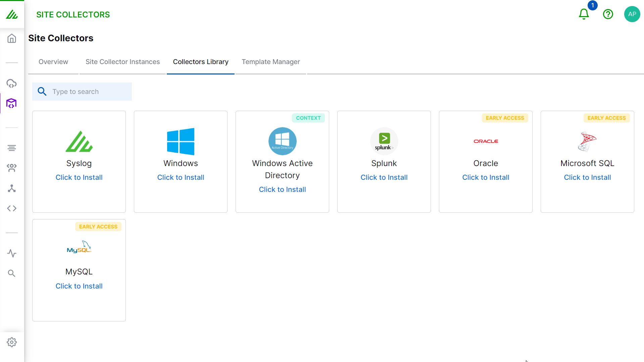Screen dimensions: 644x362
Task: Click the Splunk collector logo
Action: point(384,141)
